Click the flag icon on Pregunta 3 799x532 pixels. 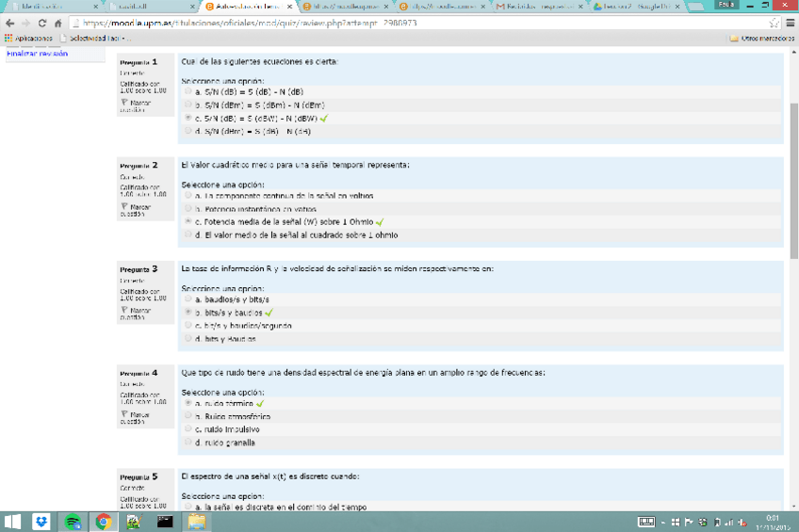click(x=124, y=310)
